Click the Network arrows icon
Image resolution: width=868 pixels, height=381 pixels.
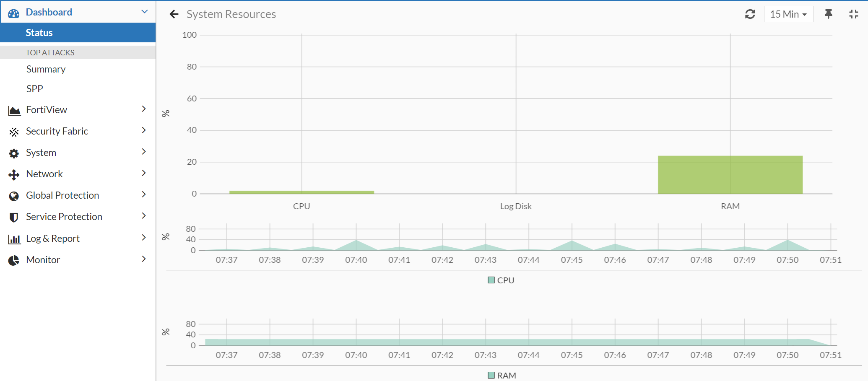[14, 175]
